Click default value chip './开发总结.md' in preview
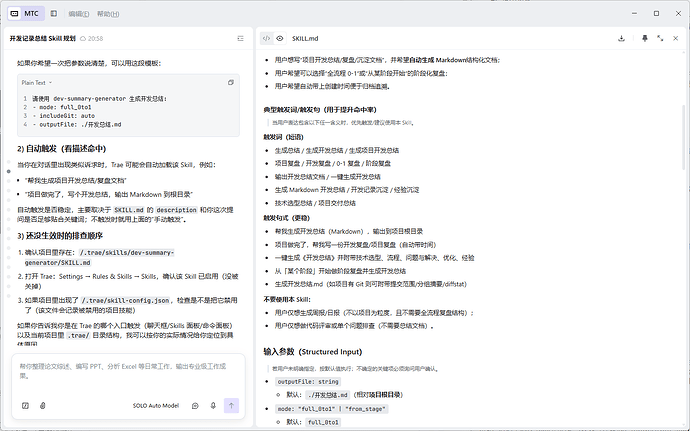 pyautogui.click(x=328, y=395)
